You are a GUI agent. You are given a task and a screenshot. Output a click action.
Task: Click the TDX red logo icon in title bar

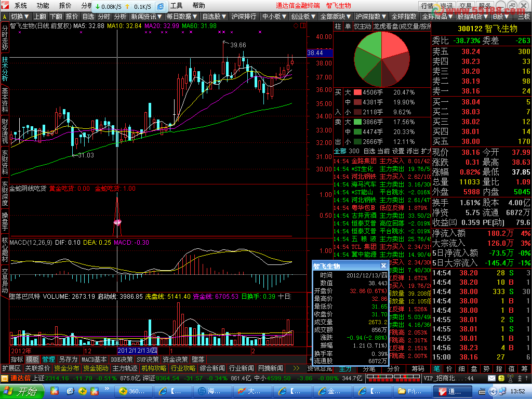(5, 5)
